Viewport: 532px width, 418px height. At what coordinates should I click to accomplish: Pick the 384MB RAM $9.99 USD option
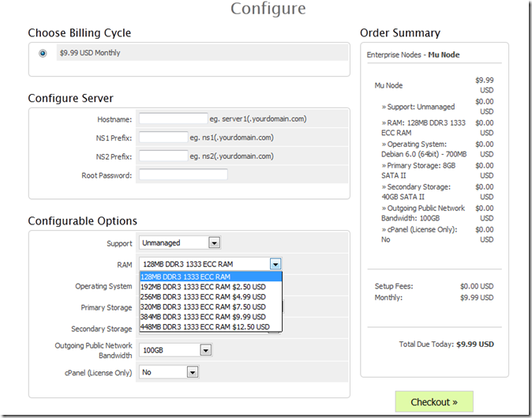(211, 317)
